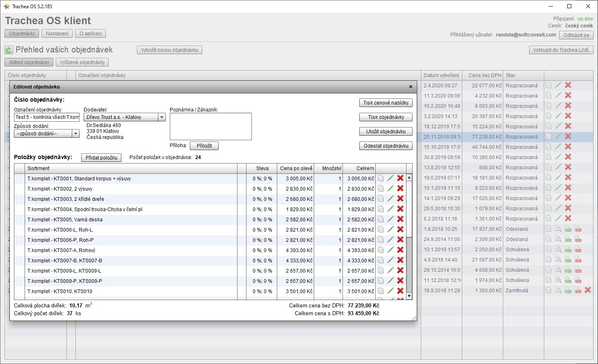Switch to Vyřízené objednávky tab
Screen dimensions: 598x364
[x=82, y=62]
